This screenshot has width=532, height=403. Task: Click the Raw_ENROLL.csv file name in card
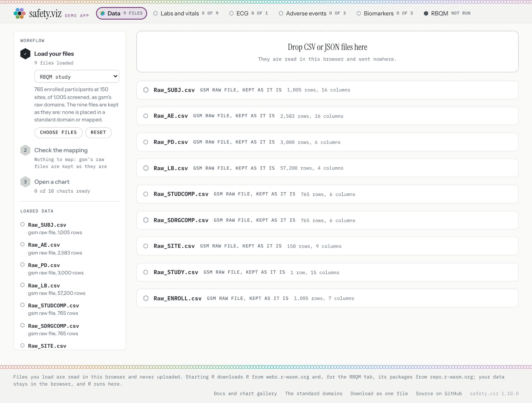[x=178, y=298]
